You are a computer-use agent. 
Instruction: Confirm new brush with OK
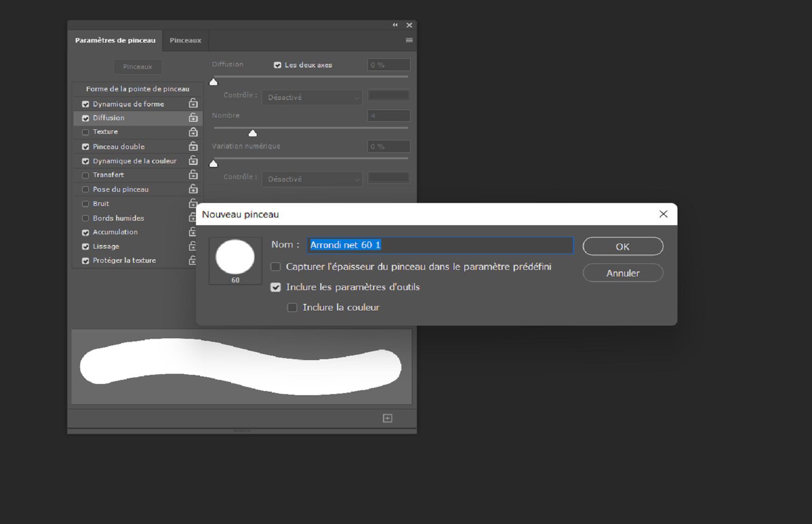tap(623, 247)
